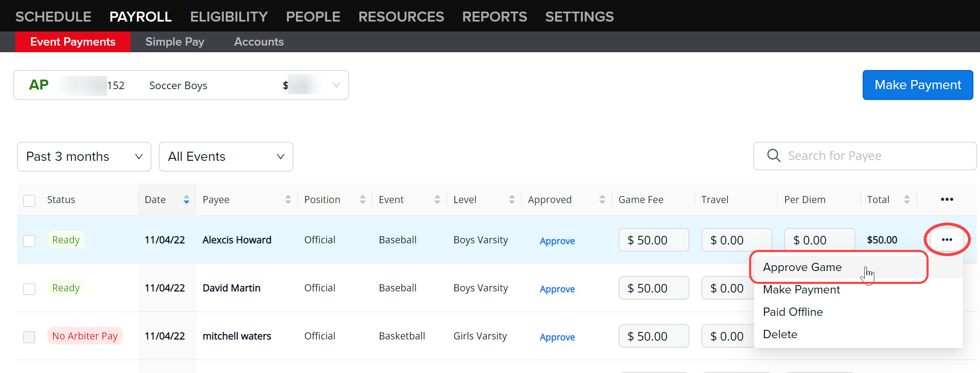Choose Make Payment from the context menu
Viewport: 980px width, 373px height.
coord(858,290)
